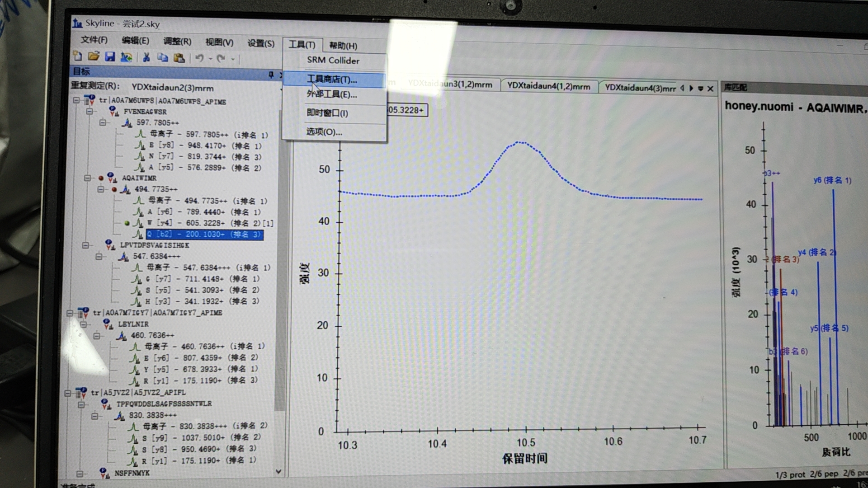Click the Copy toolbar icon
868x488 pixels.
tap(163, 57)
